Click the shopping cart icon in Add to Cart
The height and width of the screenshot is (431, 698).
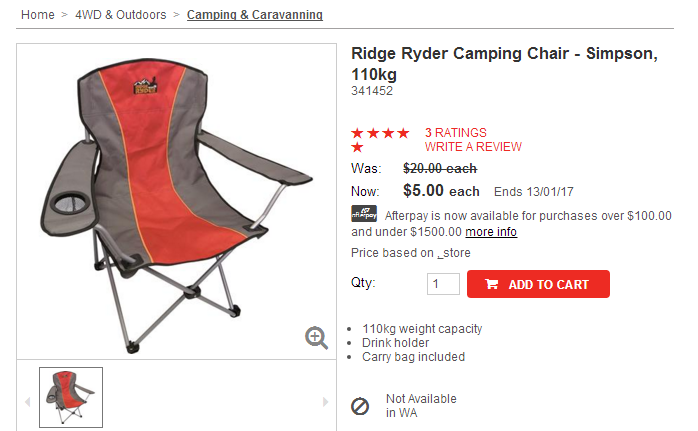(491, 284)
